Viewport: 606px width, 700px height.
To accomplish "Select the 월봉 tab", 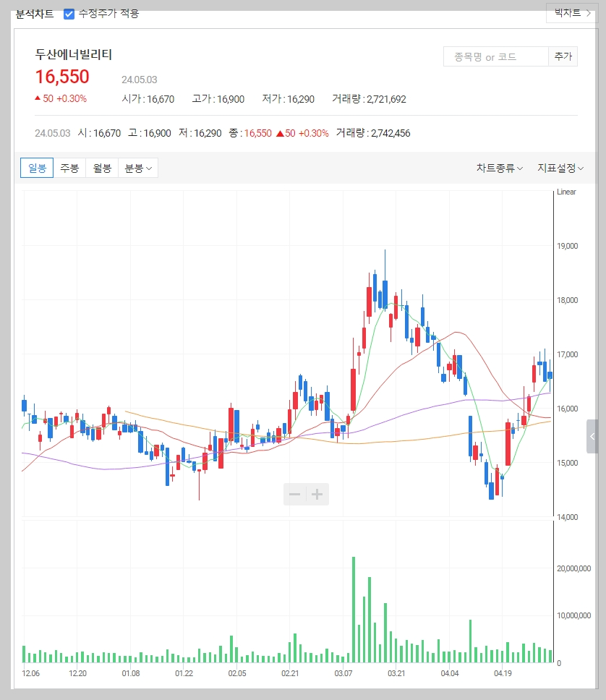I will pos(102,168).
